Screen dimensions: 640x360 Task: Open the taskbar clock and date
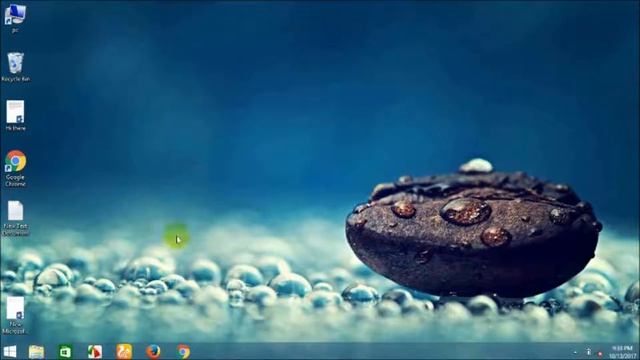point(622,352)
